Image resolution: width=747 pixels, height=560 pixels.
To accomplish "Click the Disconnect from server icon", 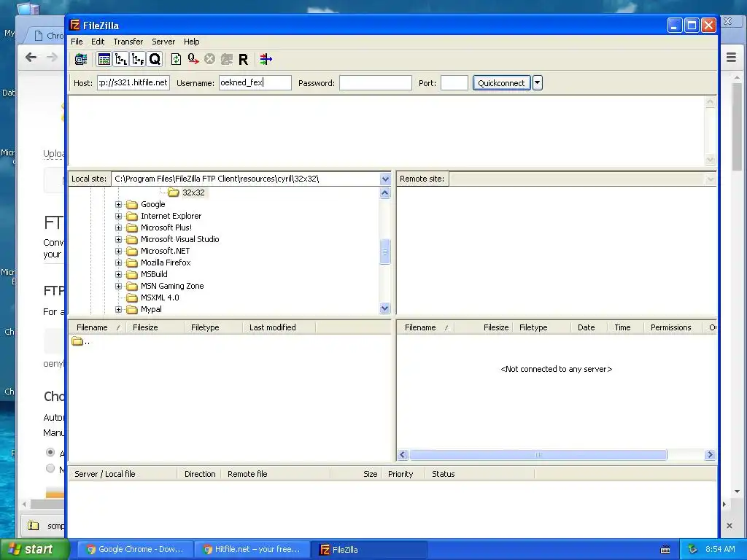I will [x=226, y=59].
